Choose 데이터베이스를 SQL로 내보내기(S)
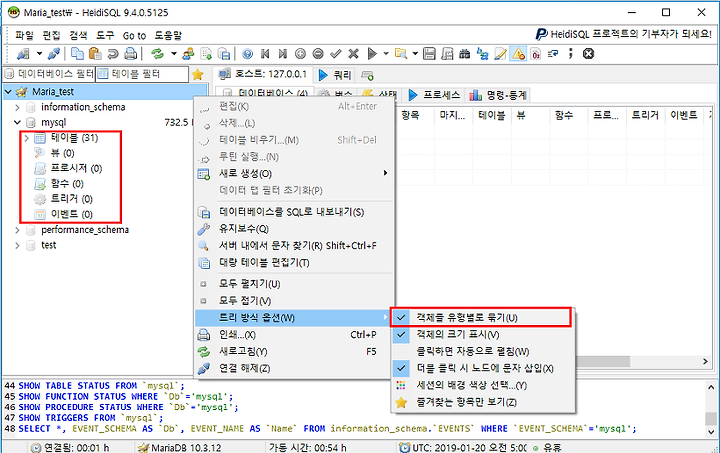 pyautogui.click(x=294, y=212)
